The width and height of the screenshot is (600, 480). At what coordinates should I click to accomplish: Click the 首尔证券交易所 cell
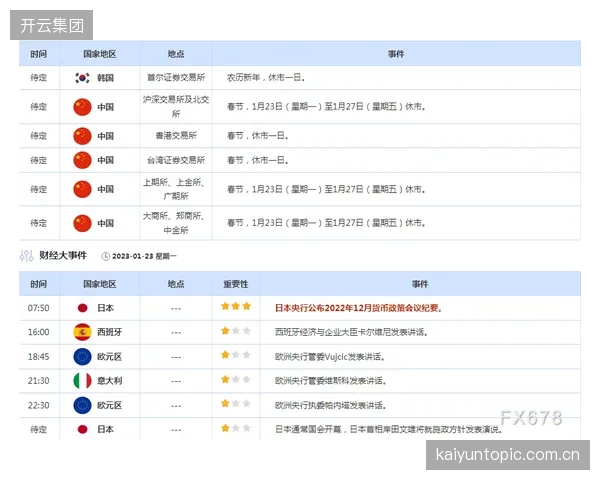point(176,78)
